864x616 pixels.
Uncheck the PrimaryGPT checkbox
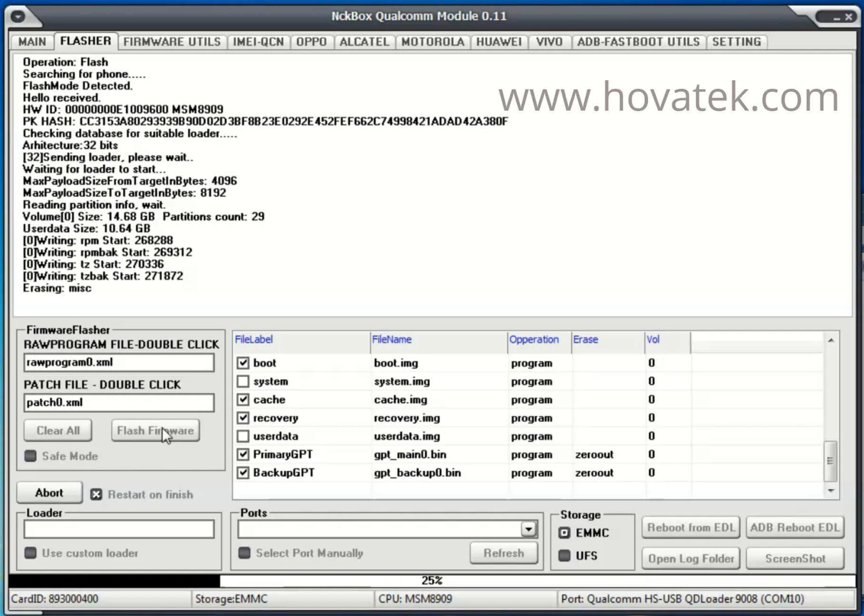[x=243, y=455]
